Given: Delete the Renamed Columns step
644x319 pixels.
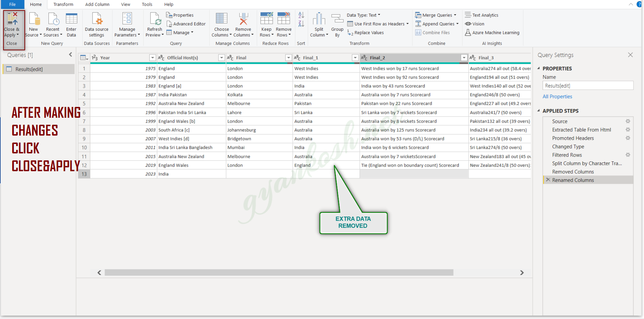Looking at the screenshot, I should point(548,180).
